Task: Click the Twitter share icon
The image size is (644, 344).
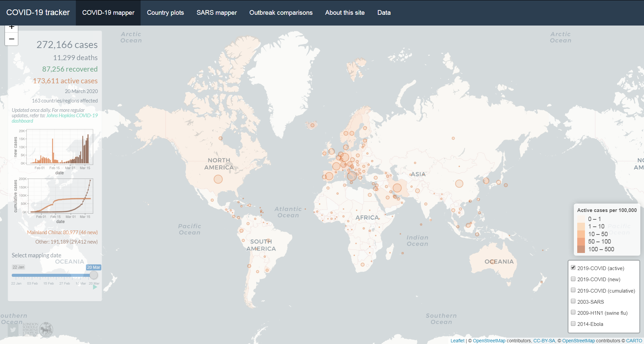Action: click(13, 330)
